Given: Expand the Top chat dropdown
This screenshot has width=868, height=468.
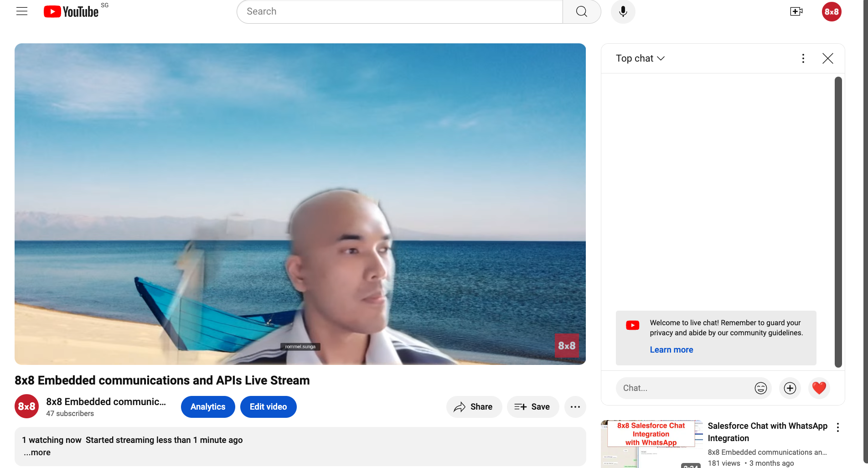Looking at the screenshot, I should click(640, 58).
